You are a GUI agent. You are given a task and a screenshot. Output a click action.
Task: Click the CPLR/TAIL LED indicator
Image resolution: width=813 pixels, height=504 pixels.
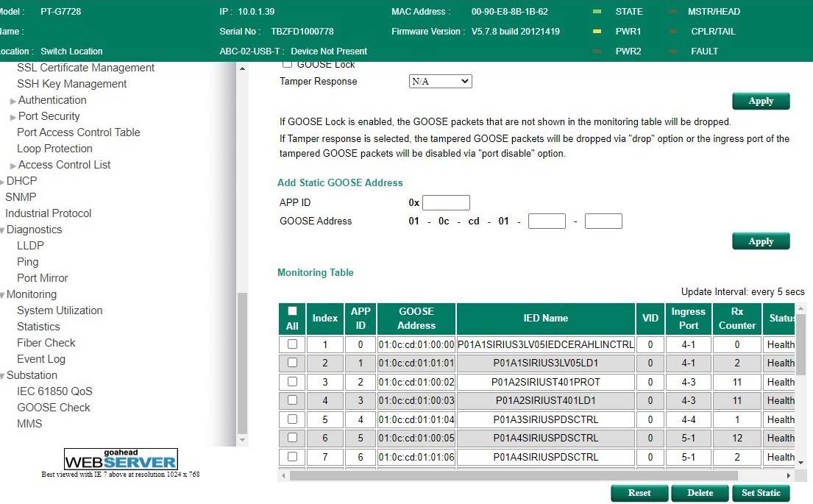point(672,31)
